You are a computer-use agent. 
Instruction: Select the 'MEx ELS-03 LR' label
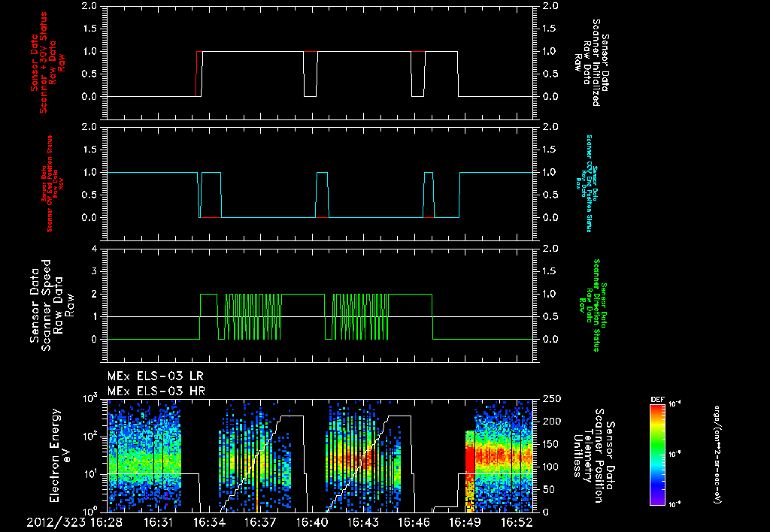tap(155, 376)
